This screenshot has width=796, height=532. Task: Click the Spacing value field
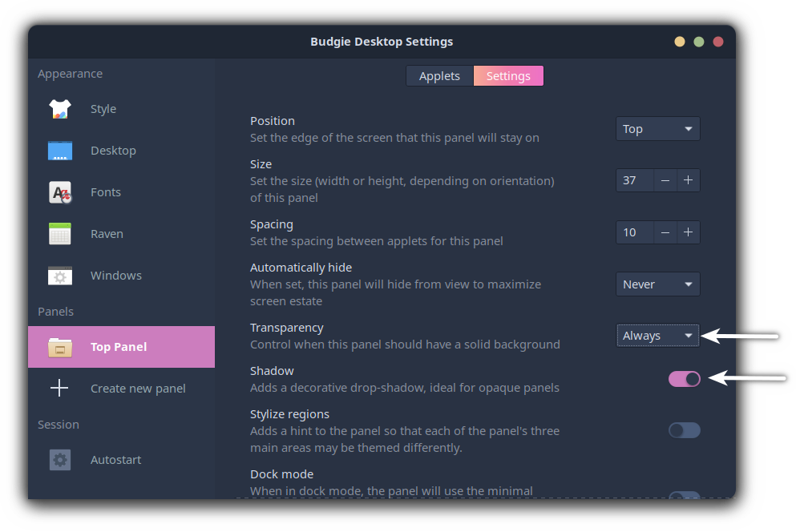coord(634,232)
